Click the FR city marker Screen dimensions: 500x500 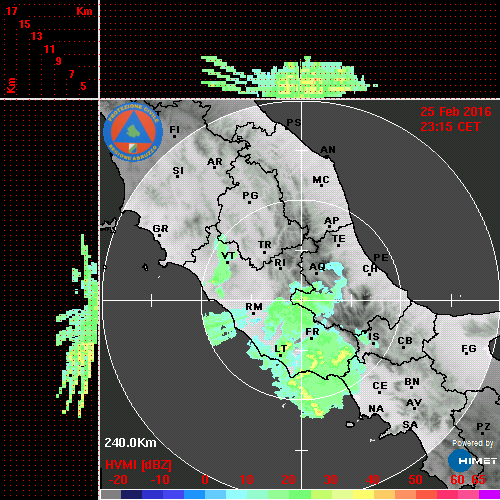point(311,339)
